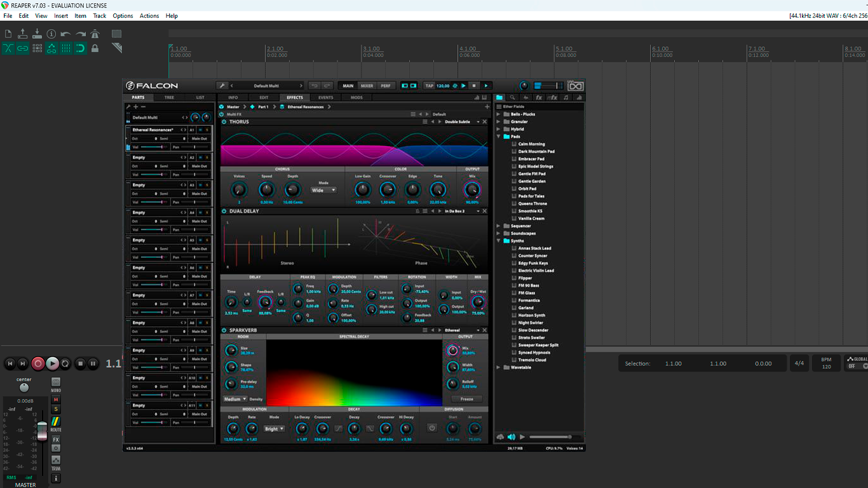Viewport: 868px width, 488px height.
Task: Bypass the THORUS effect power button
Action: [224, 121]
